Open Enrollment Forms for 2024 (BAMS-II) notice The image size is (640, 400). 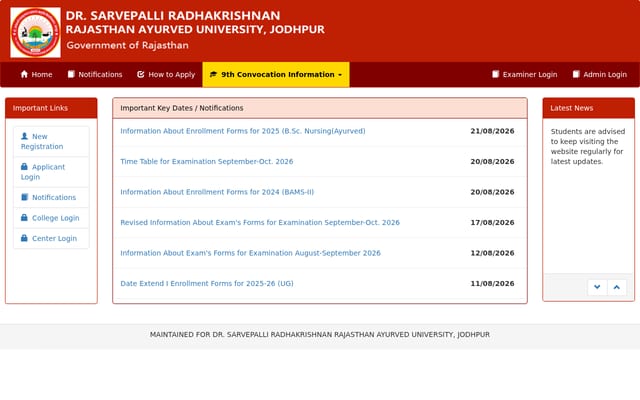(x=217, y=192)
